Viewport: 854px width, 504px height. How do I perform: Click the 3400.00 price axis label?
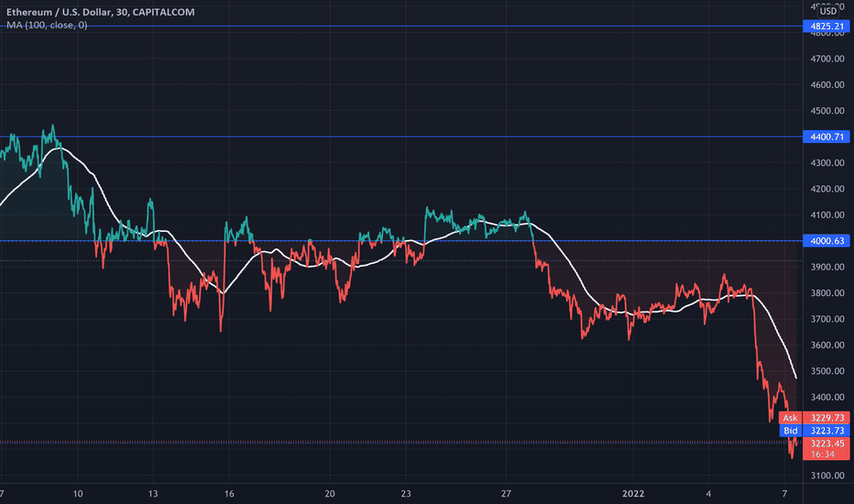(x=827, y=397)
